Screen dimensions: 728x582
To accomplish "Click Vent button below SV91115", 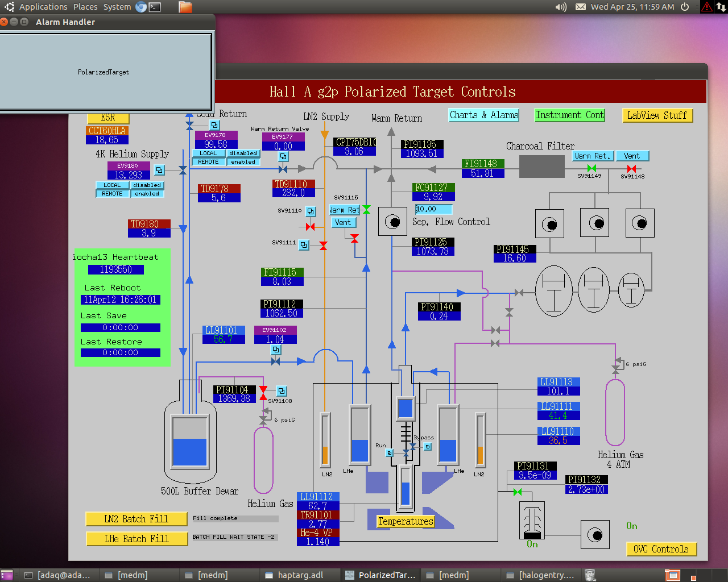I will point(344,222).
